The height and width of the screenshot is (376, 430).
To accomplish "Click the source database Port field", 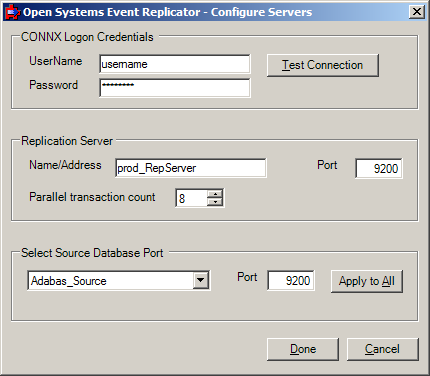I will click(x=291, y=280).
